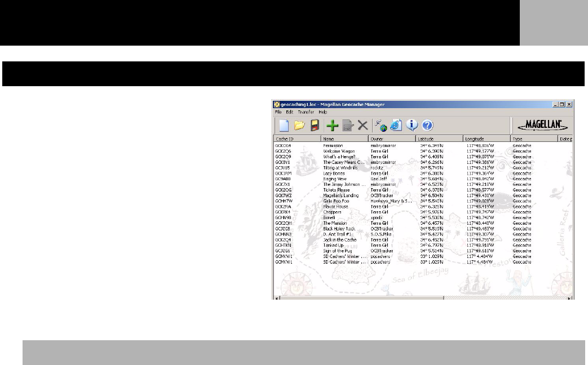Click cache ID 'GCK2Q6'
588x365 pixels.
click(283, 152)
